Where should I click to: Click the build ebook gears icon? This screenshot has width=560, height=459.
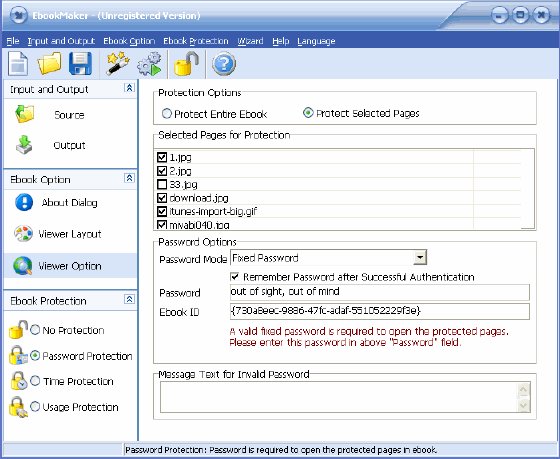coord(149,64)
